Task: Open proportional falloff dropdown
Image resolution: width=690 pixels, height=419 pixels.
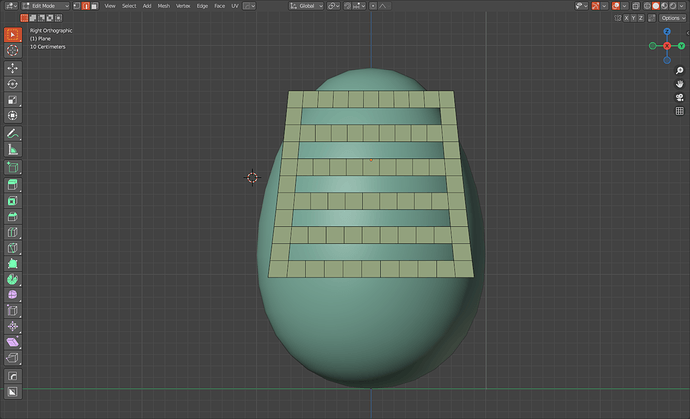Action: (x=383, y=6)
